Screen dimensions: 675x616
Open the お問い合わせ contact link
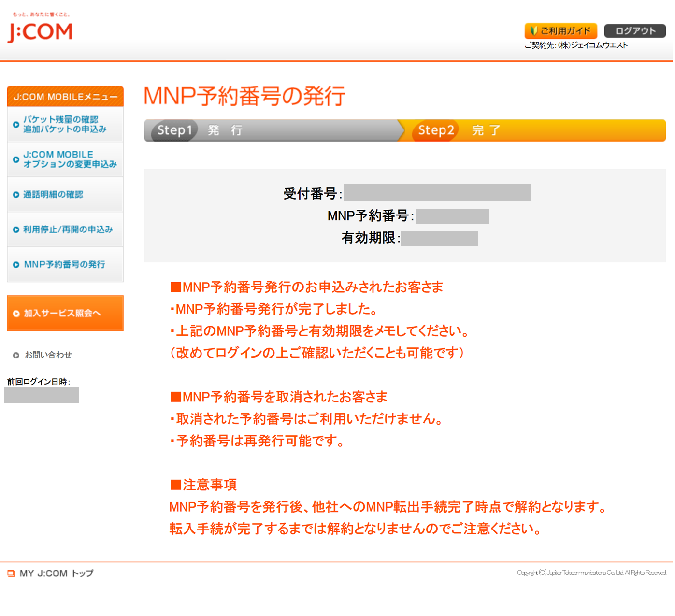pyautogui.click(x=48, y=355)
